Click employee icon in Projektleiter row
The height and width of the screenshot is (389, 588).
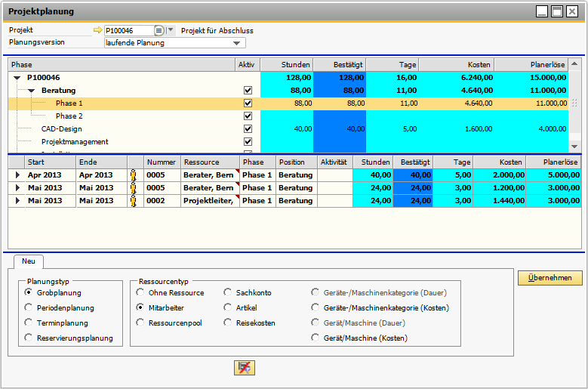tap(135, 201)
